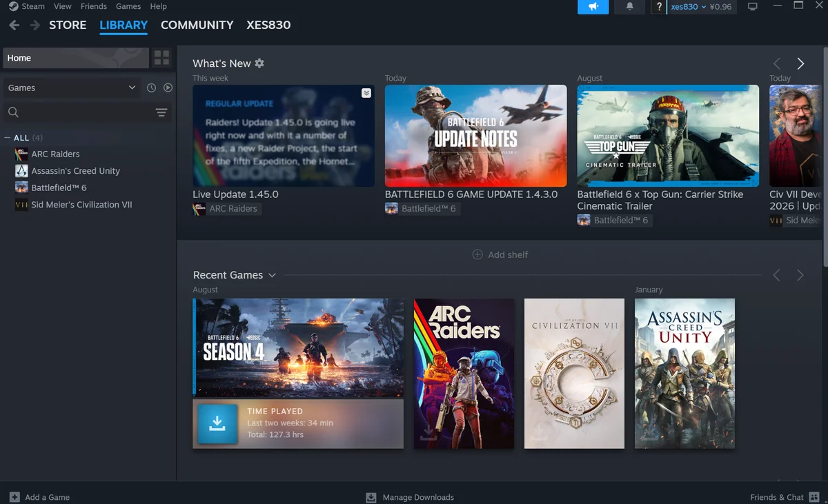828x504 pixels.
Task: Open advanced filter options icon
Action: point(161,112)
